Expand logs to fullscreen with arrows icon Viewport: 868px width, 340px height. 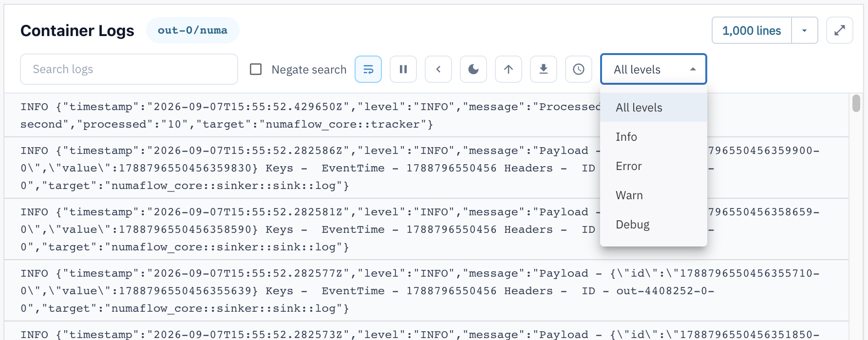point(840,30)
